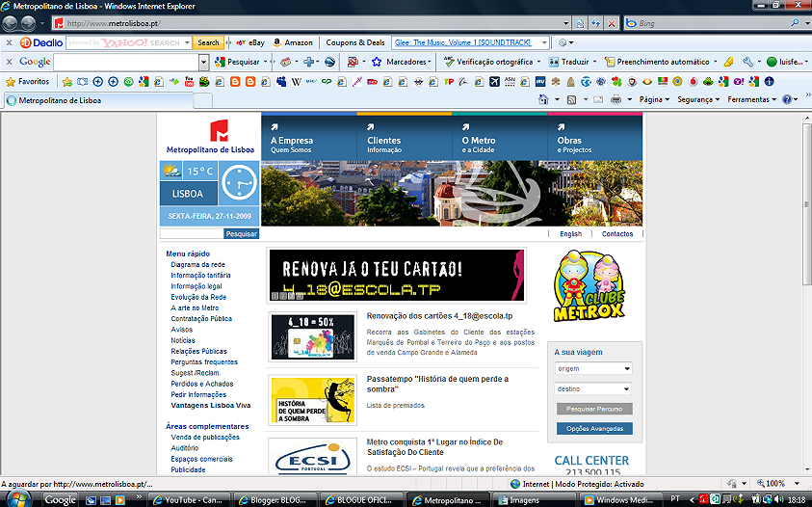The height and width of the screenshot is (507, 812).
Task: Open the Wikipedia favorites bar shortcut
Action: (297, 81)
